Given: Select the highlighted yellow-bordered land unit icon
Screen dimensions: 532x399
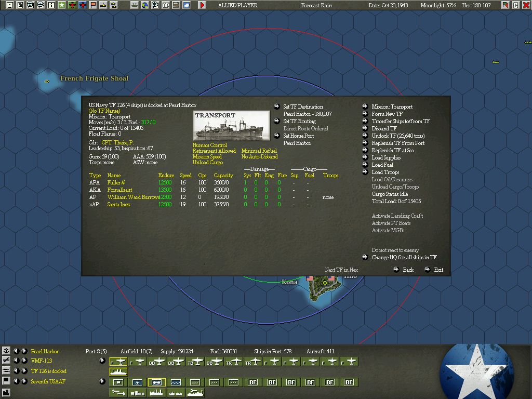Looking at the screenshot, I should (x=156, y=382).
